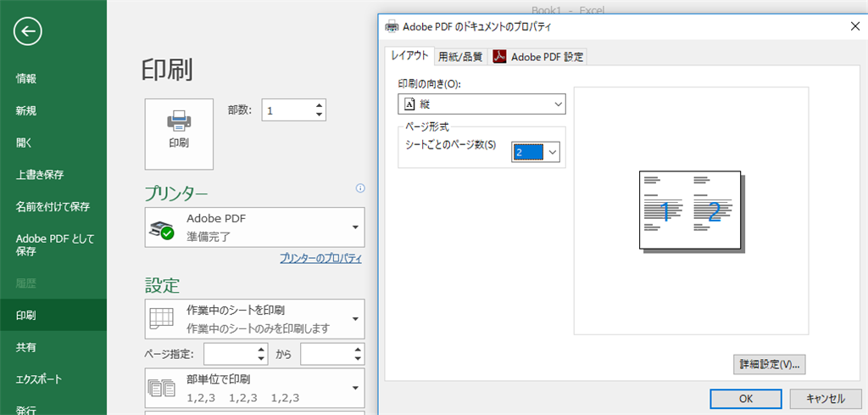Click the collated pages icon in 部単位で印刷
This screenshot has height=415, width=868.
coord(161,387)
